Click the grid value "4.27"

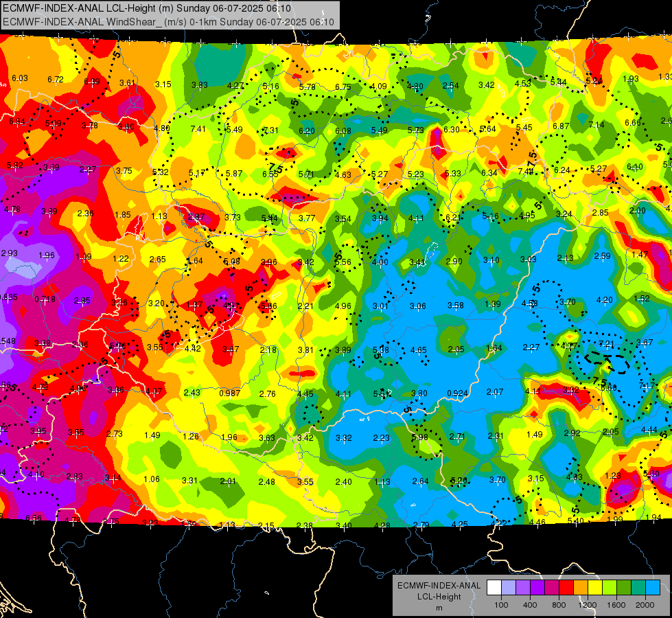[235, 85]
